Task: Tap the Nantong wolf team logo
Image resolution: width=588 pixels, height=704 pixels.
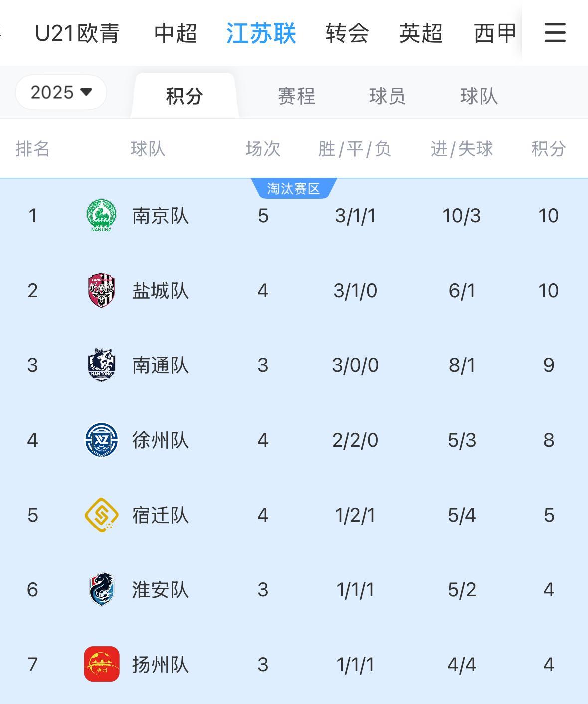Action: 101,365
